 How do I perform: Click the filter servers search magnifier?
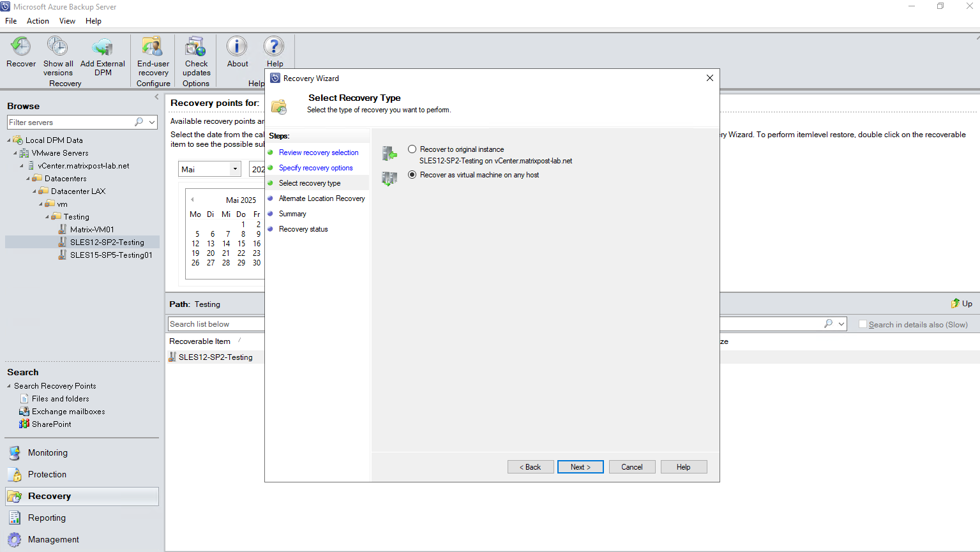139,122
